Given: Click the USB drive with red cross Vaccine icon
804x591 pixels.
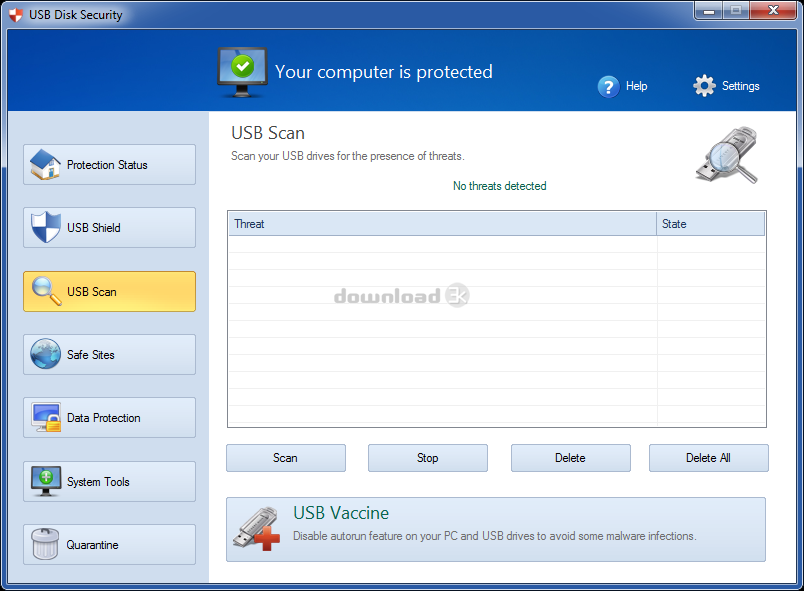Looking at the screenshot, I should coord(257,529).
